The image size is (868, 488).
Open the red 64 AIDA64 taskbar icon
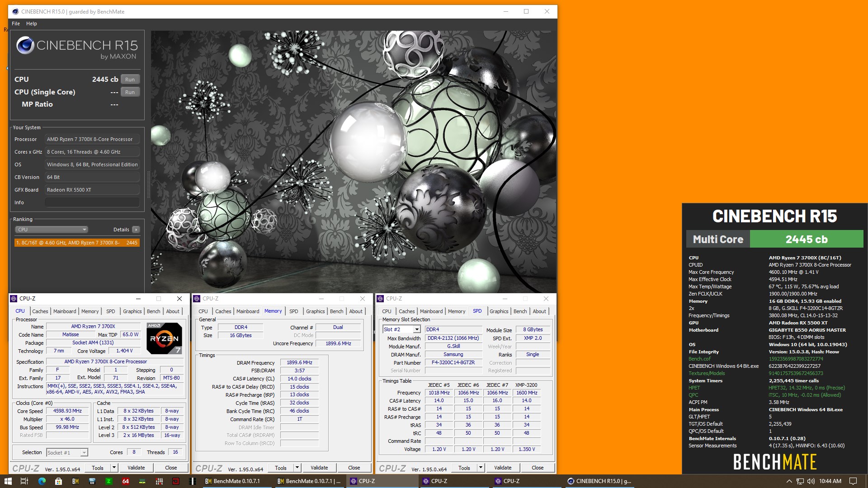point(126,481)
